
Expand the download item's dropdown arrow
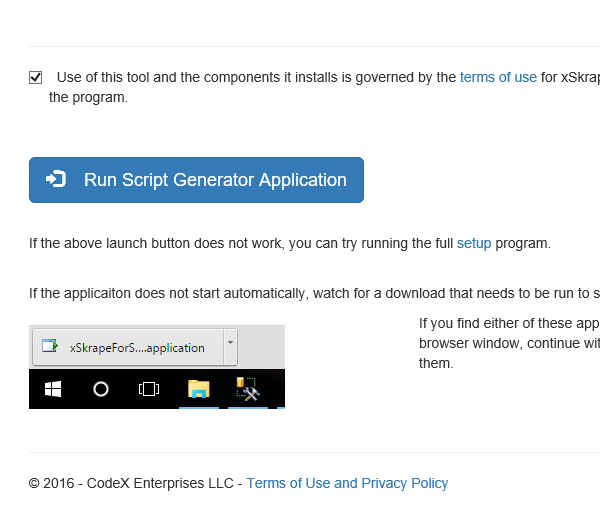[x=230, y=342]
